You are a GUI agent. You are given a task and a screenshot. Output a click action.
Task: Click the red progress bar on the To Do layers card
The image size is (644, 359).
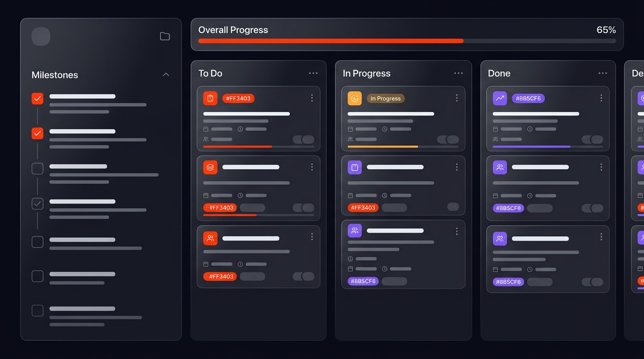point(258,215)
